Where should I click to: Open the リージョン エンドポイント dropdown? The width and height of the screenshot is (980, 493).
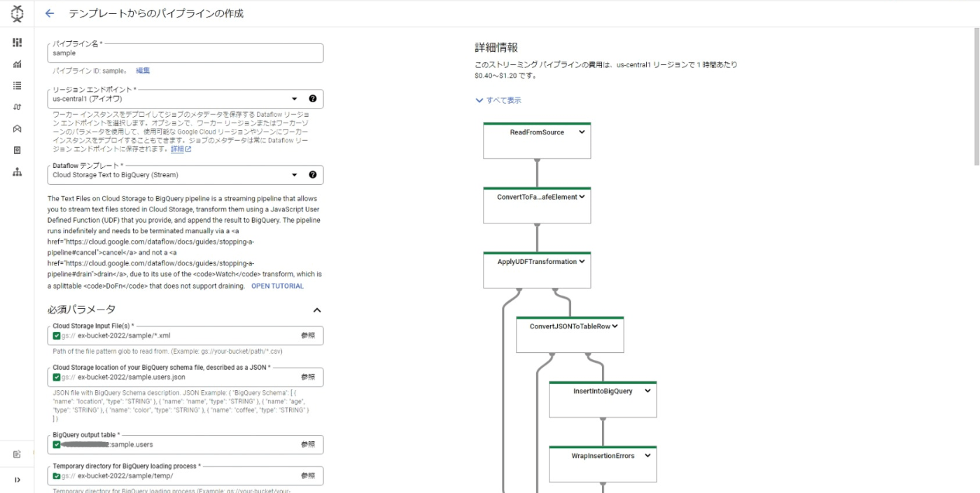point(185,99)
